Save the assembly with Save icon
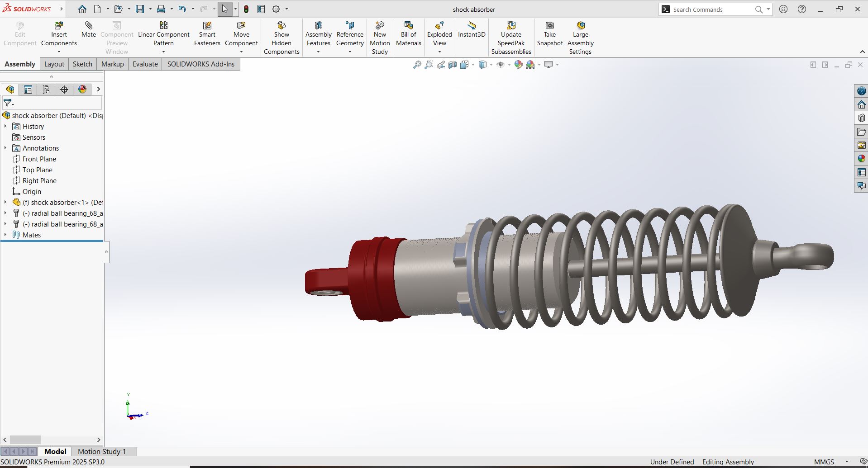 click(140, 9)
